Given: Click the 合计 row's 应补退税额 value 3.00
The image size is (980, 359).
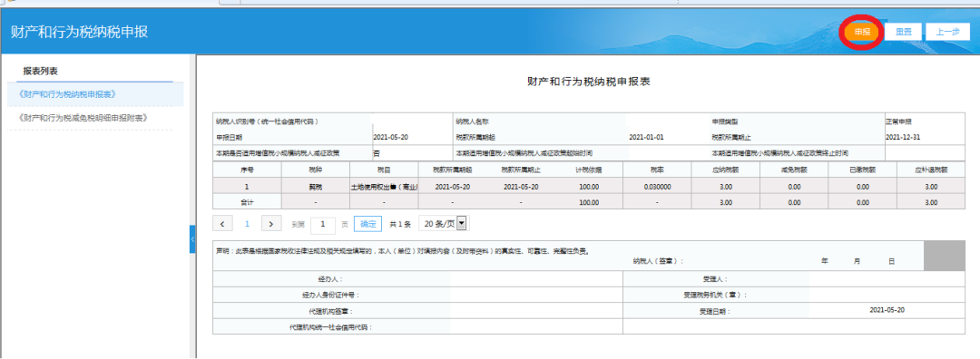Looking at the screenshot, I should pos(931,203).
